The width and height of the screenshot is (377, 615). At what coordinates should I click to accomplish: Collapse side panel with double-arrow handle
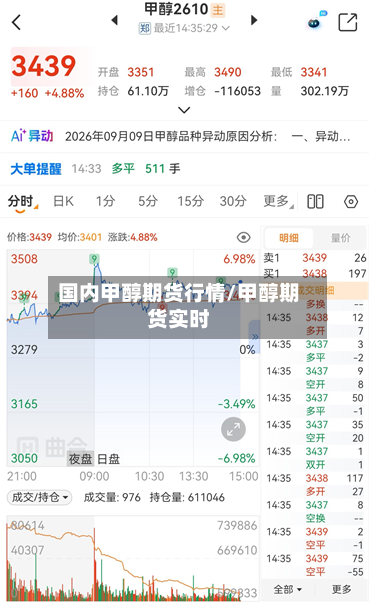pyautogui.click(x=255, y=337)
